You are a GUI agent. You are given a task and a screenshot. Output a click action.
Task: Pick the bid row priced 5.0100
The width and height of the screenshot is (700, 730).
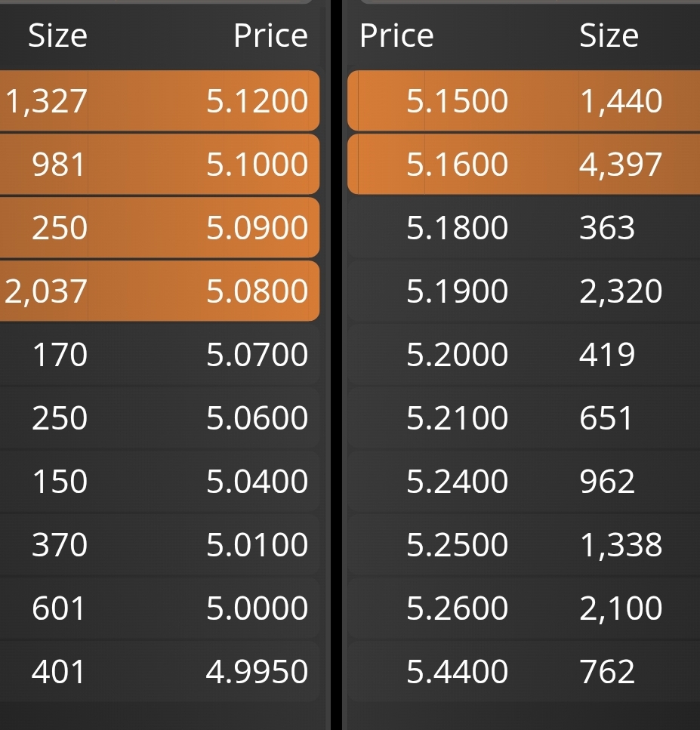[x=160, y=544]
